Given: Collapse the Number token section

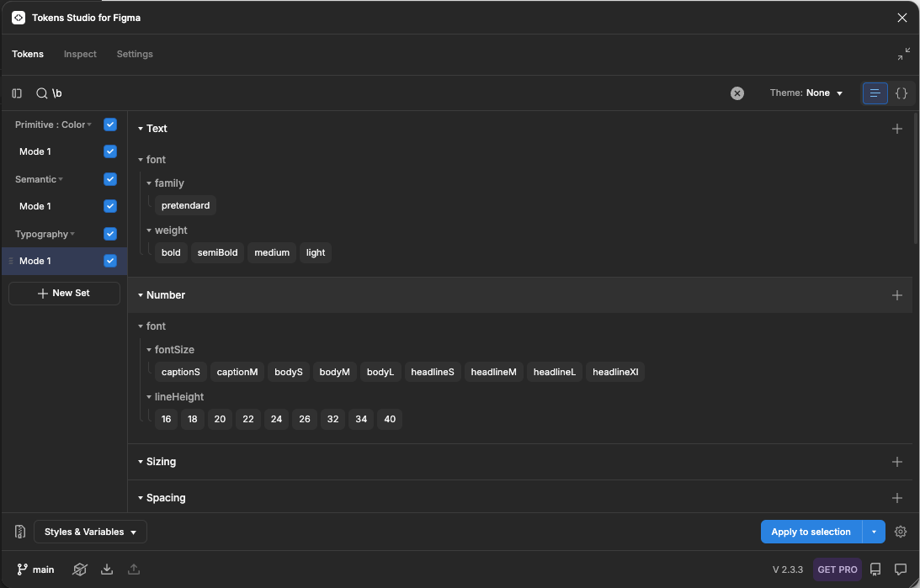Looking at the screenshot, I should (141, 295).
